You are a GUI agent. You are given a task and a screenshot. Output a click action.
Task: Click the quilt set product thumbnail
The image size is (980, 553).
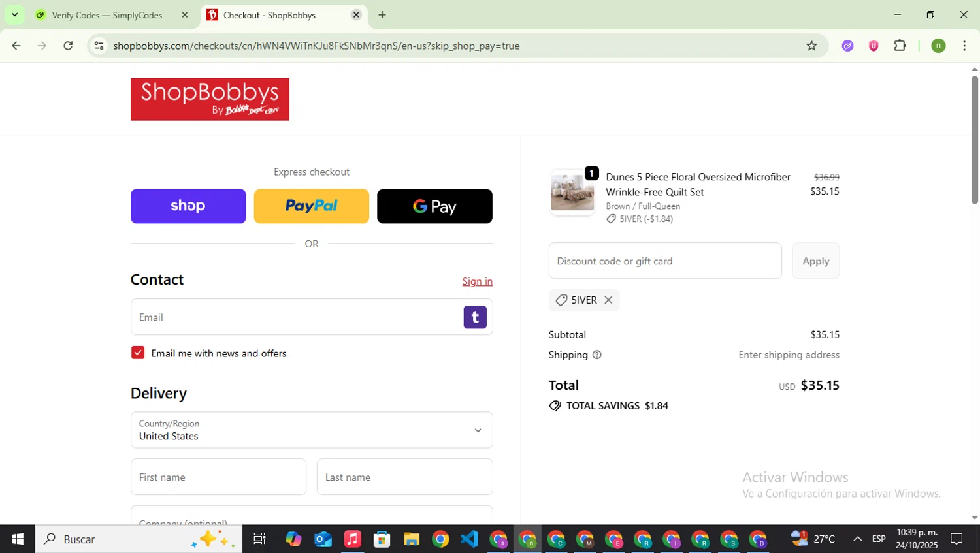tap(572, 193)
